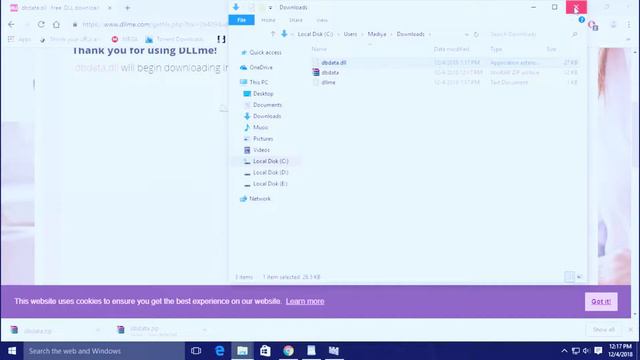Refresh the Downloads folder view

click(x=476, y=35)
